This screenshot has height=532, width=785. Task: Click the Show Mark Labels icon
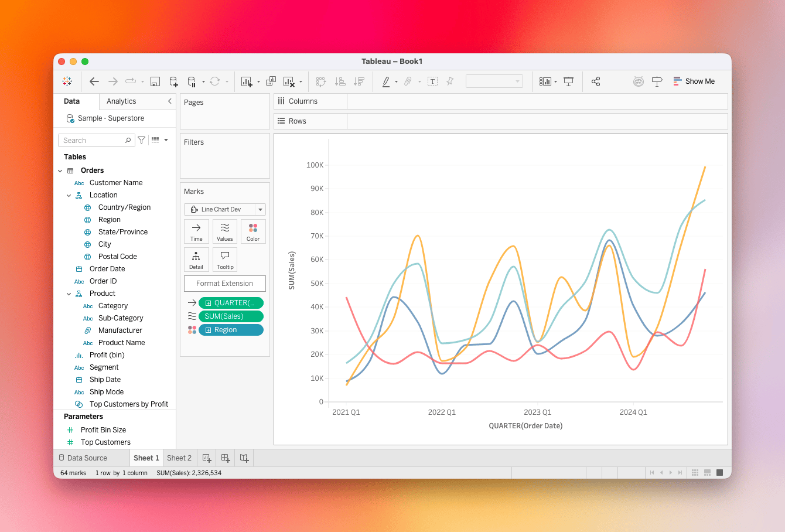tap(432, 81)
